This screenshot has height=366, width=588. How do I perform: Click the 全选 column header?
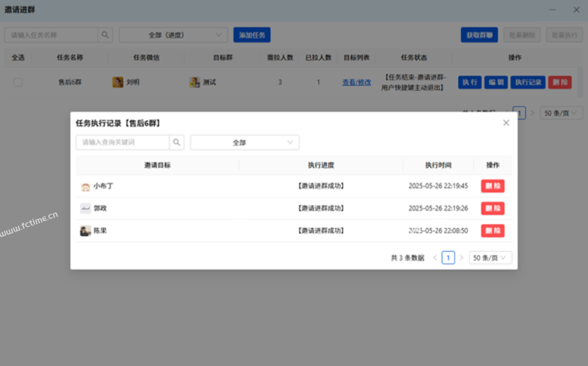tap(18, 58)
